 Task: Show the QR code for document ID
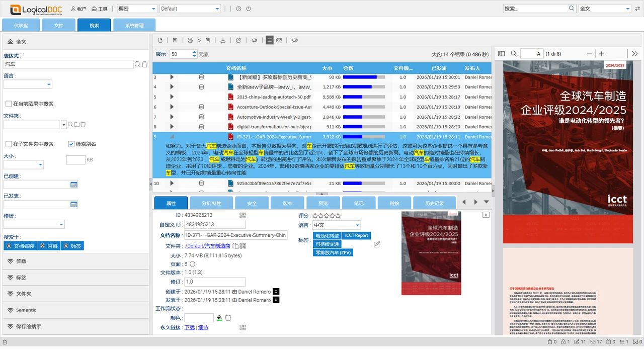click(243, 215)
